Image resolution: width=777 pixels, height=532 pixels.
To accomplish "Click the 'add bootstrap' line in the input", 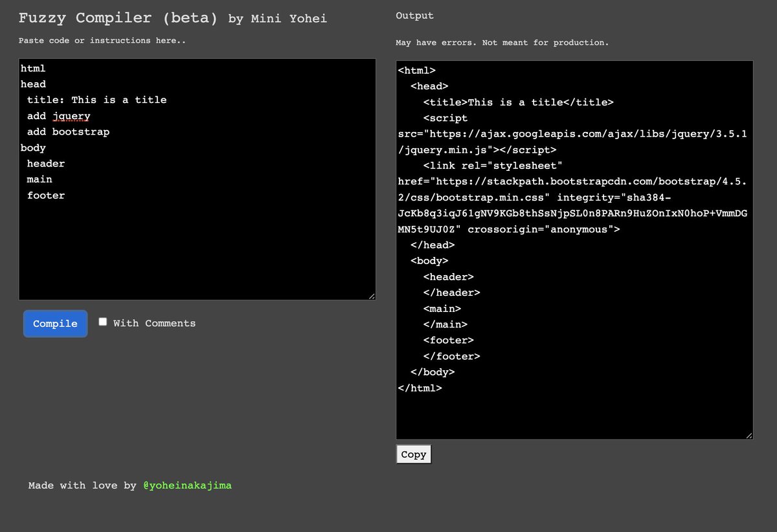I will click(x=68, y=131).
